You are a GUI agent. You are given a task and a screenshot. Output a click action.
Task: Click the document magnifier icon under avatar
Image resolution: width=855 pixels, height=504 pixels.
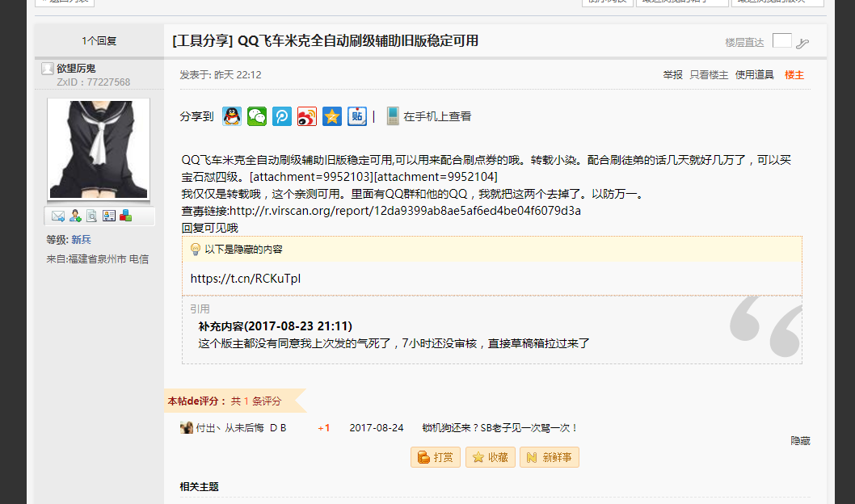click(x=91, y=216)
